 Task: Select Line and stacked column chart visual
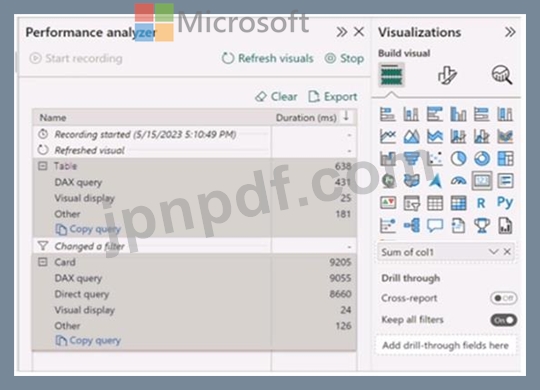(458, 136)
